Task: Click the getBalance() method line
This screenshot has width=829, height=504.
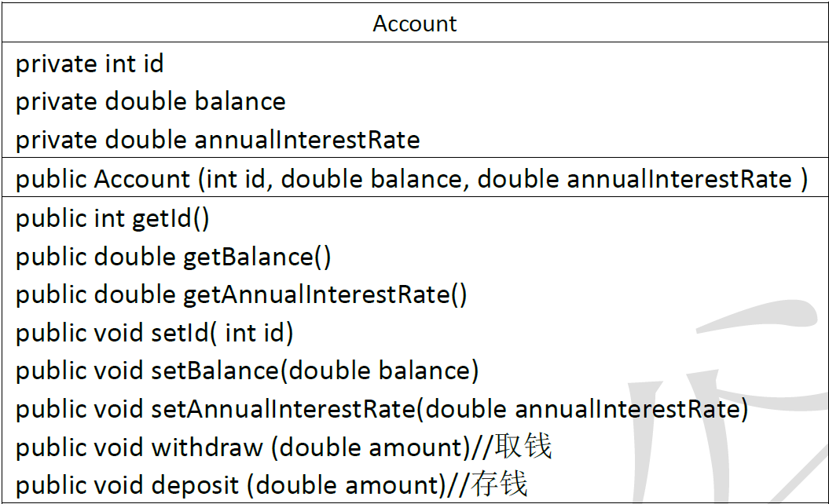Action: (173, 256)
